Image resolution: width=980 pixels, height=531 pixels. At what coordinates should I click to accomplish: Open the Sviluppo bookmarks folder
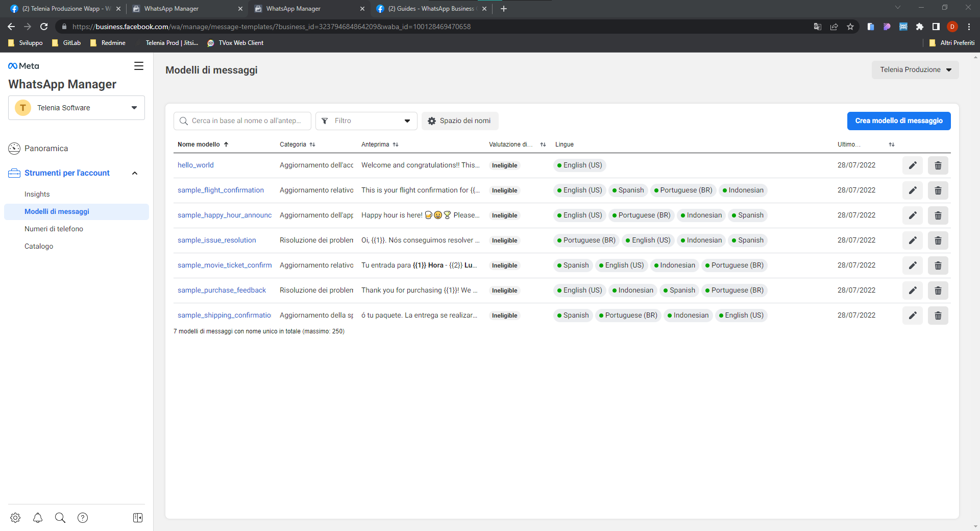[x=26, y=43]
